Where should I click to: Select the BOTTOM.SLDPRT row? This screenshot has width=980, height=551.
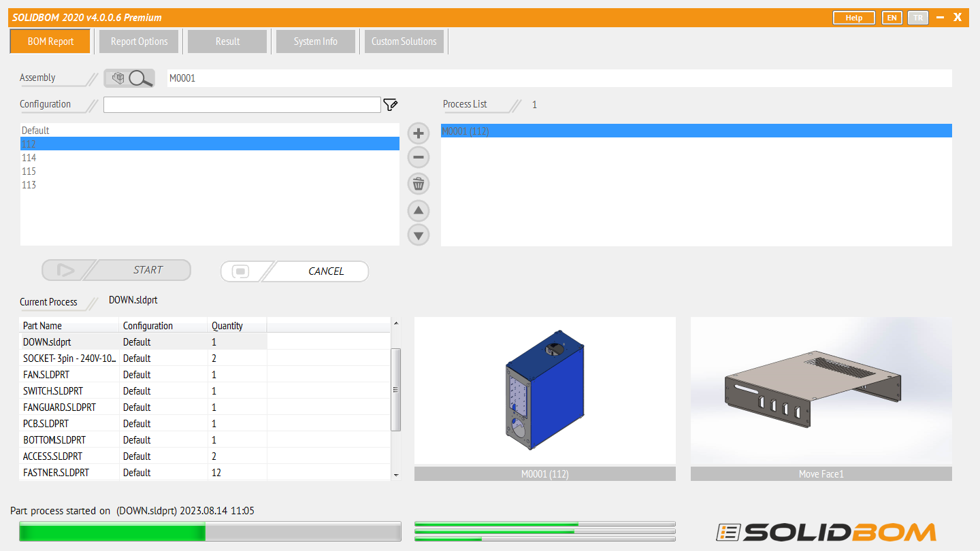click(x=205, y=440)
